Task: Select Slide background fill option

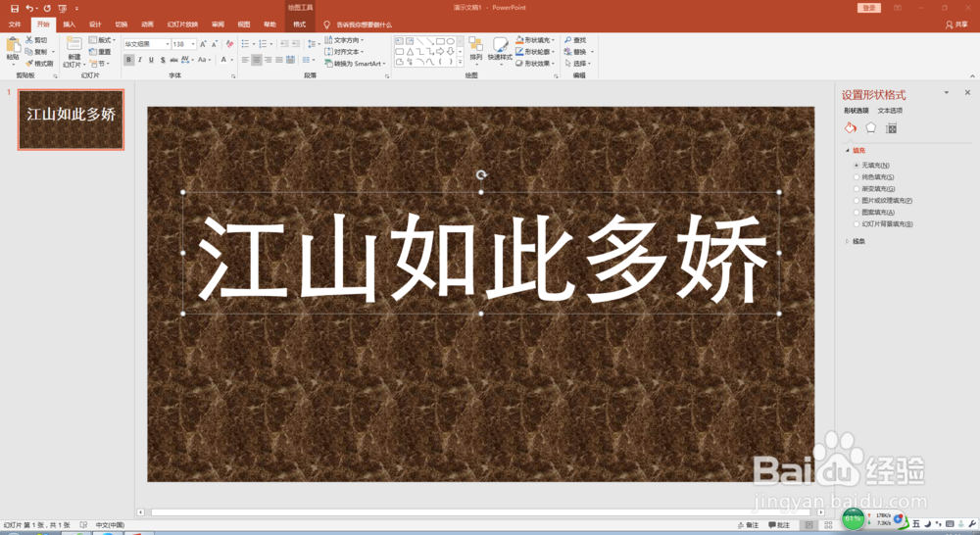Action: [883, 223]
